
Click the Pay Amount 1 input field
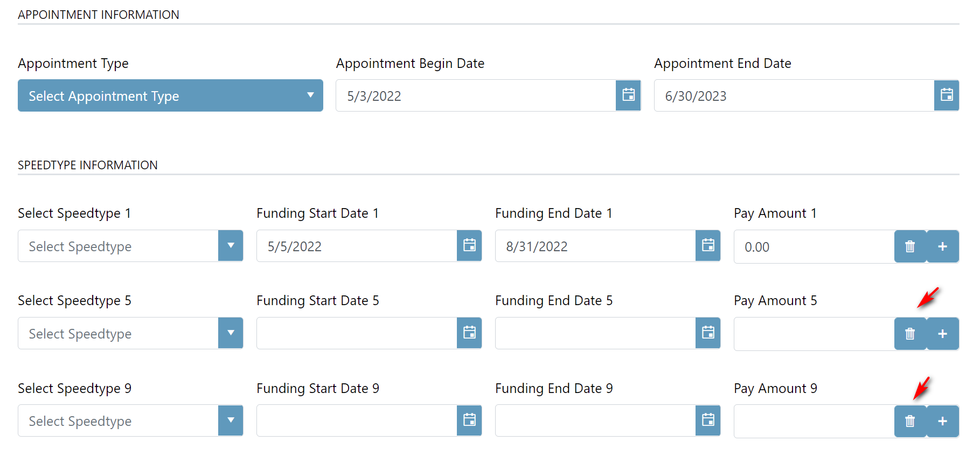pos(814,247)
